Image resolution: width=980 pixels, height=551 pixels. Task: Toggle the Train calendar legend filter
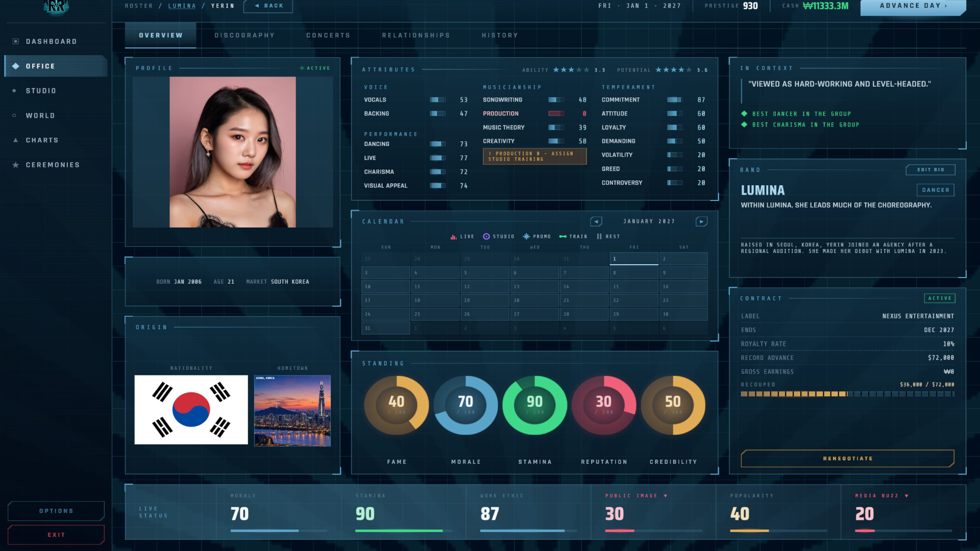tap(573, 237)
